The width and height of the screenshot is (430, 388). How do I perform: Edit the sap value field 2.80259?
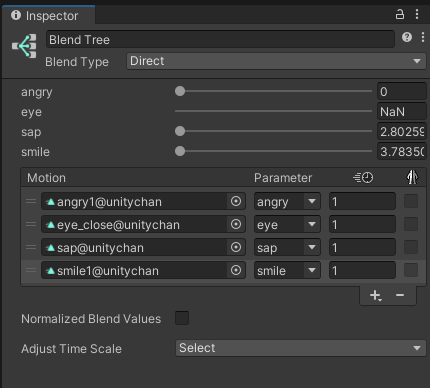402,131
